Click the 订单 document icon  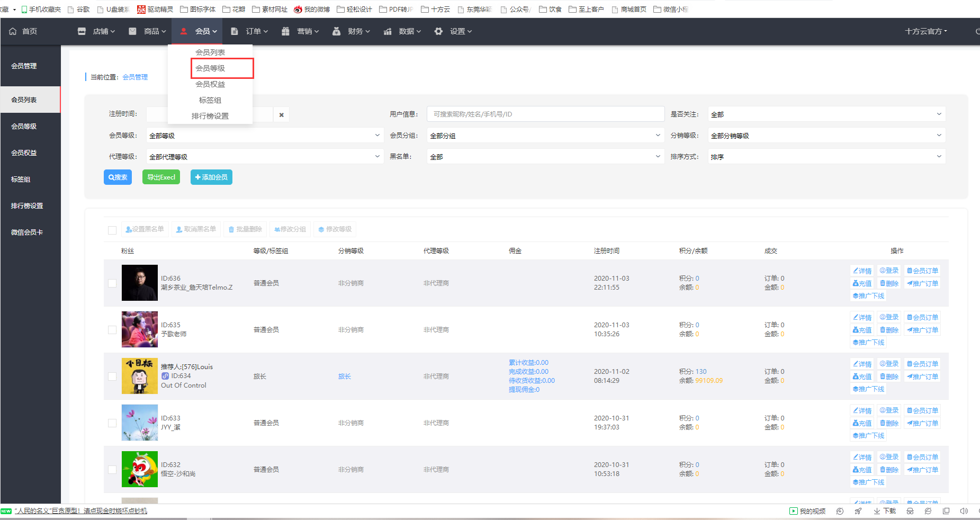tap(234, 31)
